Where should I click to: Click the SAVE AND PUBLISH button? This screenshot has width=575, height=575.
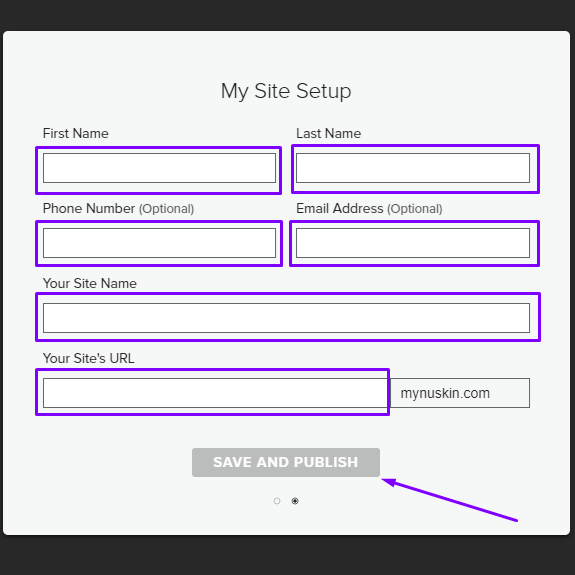(286, 462)
